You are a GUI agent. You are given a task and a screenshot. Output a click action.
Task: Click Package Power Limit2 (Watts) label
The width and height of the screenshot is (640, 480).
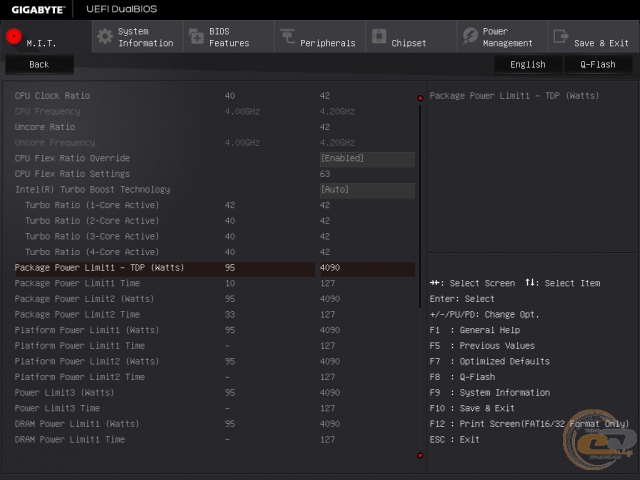[84, 299]
